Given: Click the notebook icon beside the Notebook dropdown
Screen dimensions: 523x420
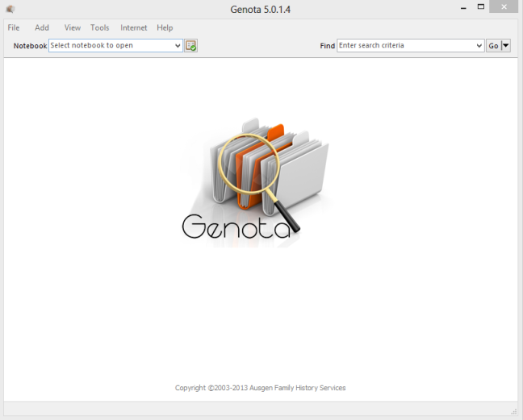Looking at the screenshot, I should click(x=190, y=46).
